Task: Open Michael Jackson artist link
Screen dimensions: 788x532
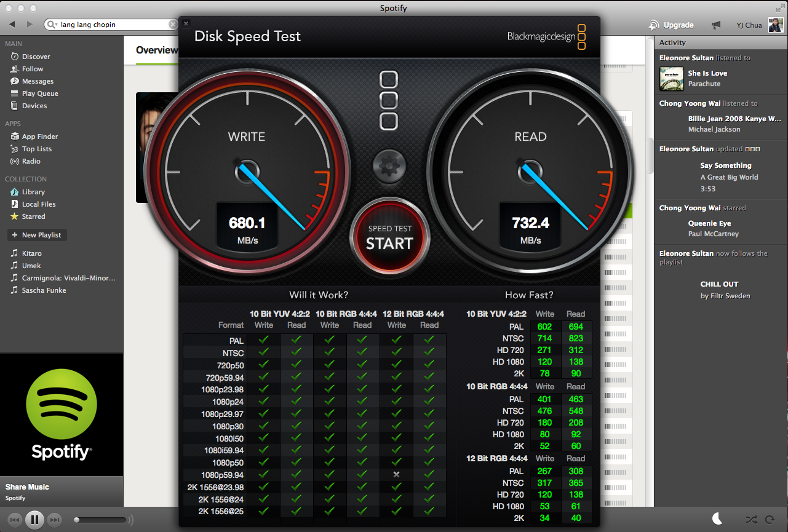Action: click(714, 129)
